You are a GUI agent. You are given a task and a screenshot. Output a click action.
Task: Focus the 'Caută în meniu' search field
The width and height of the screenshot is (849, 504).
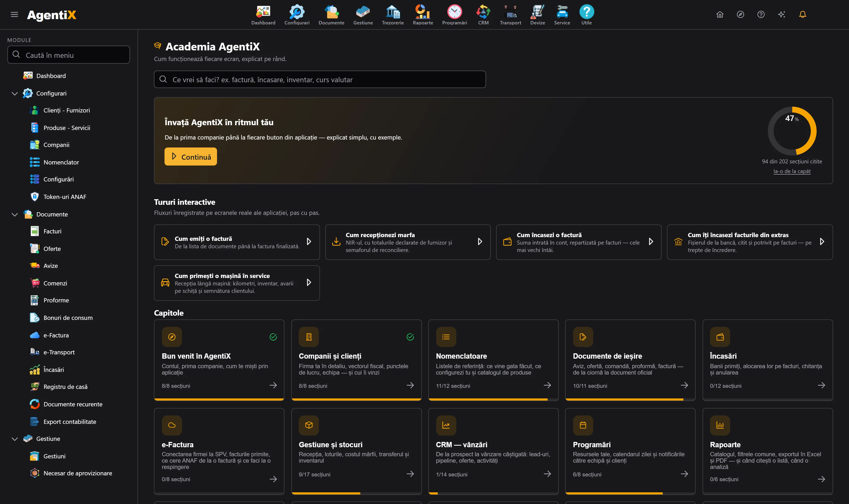69,55
